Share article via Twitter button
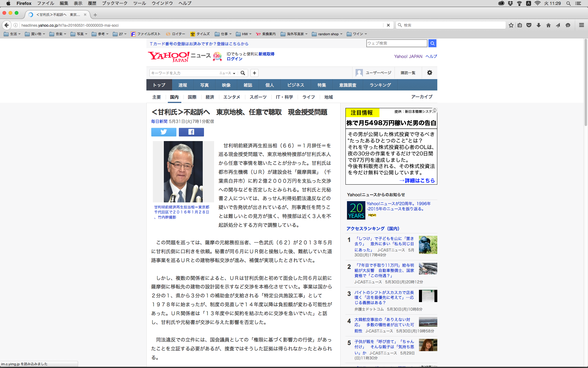588x368 pixels. point(164,132)
